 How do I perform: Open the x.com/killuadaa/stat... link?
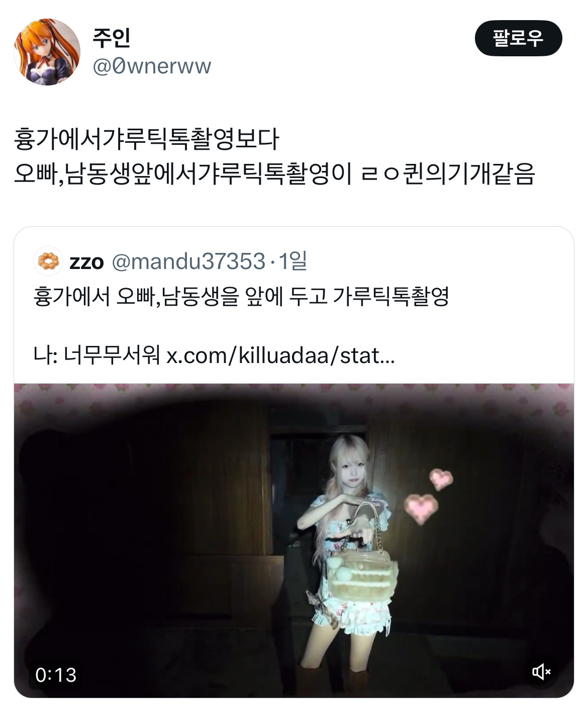point(280,356)
